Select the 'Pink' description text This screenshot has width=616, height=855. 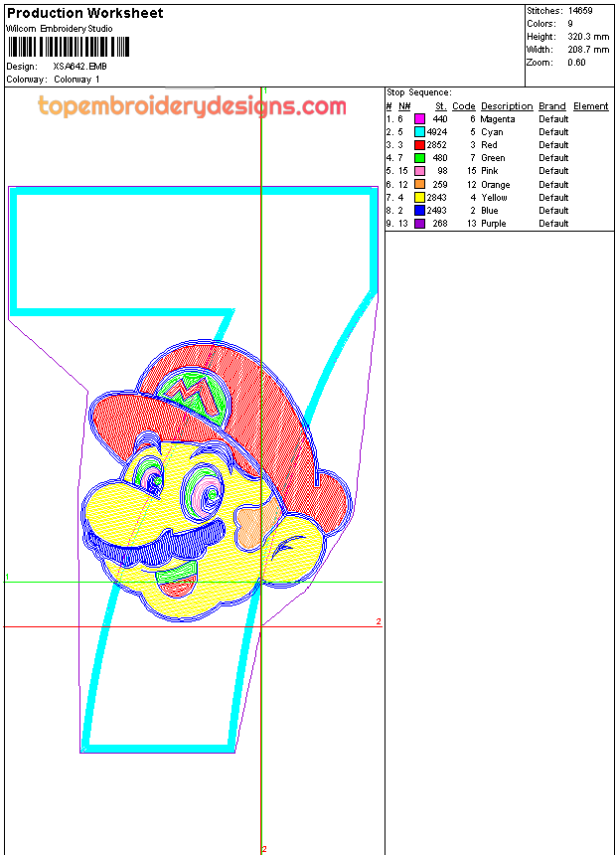[490, 171]
